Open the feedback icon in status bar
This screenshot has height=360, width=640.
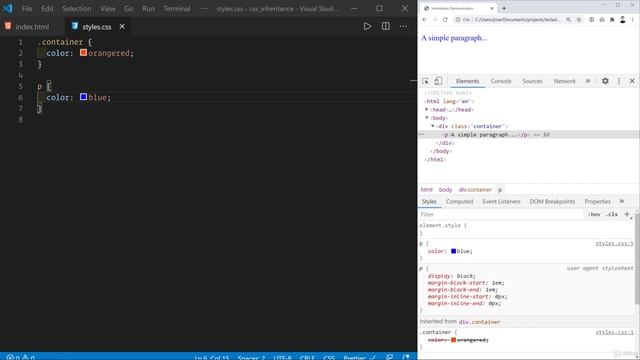point(389,357)
